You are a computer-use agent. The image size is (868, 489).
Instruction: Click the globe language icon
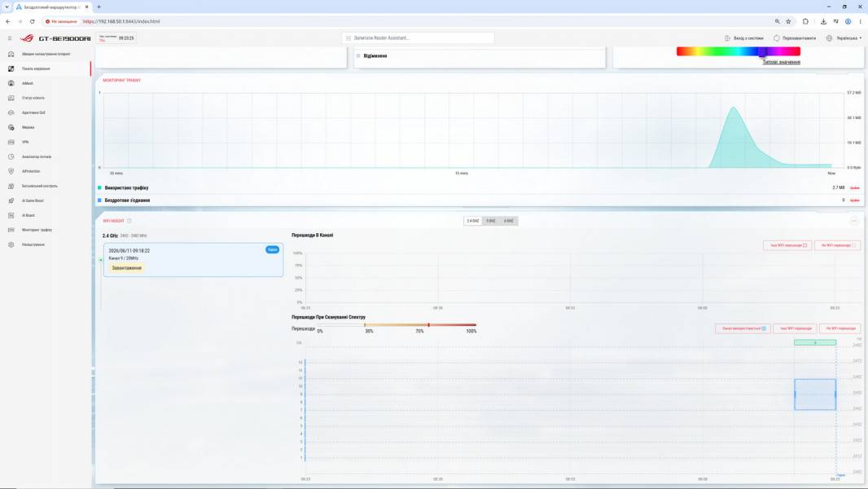pos(829,38)
